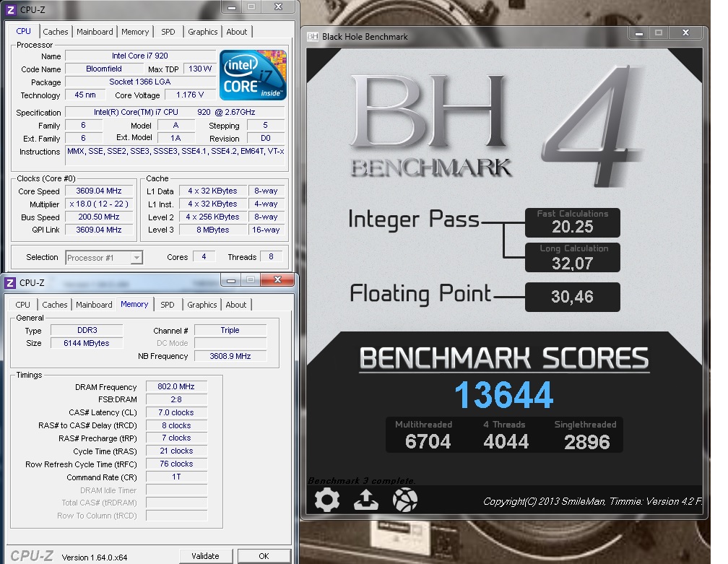
Task: Open Caches tab in the Memory timings CPU-Z window
Action: click(x=55, y=305)
